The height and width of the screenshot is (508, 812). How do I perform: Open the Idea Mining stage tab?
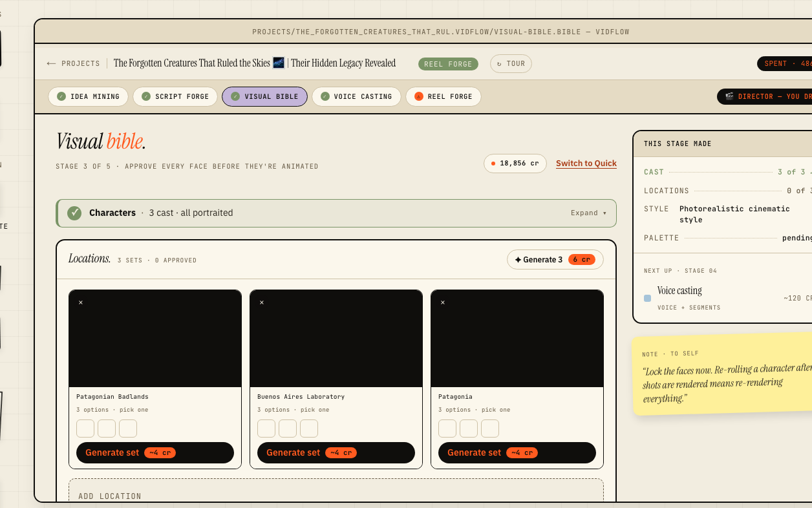click(89, 96)
